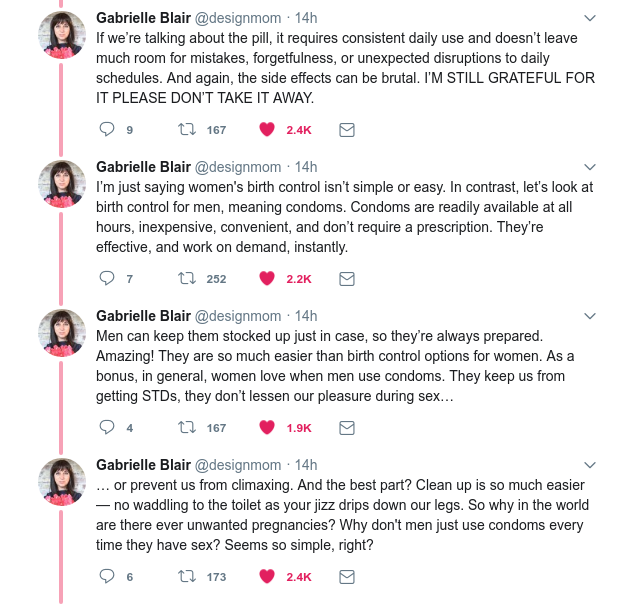Send the pill tweet via direct message
The image size is (637, 605).
346,129
